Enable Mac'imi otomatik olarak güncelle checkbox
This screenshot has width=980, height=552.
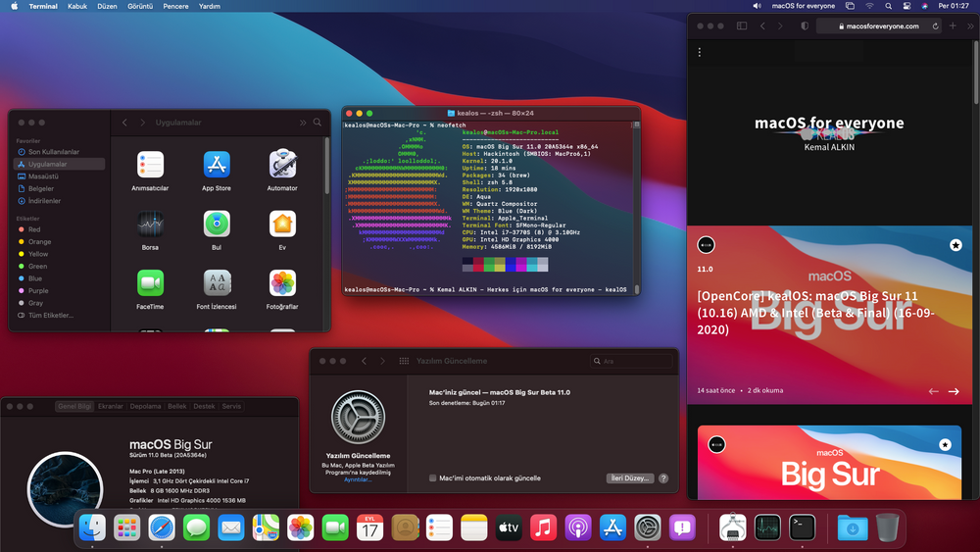[432, 478]
